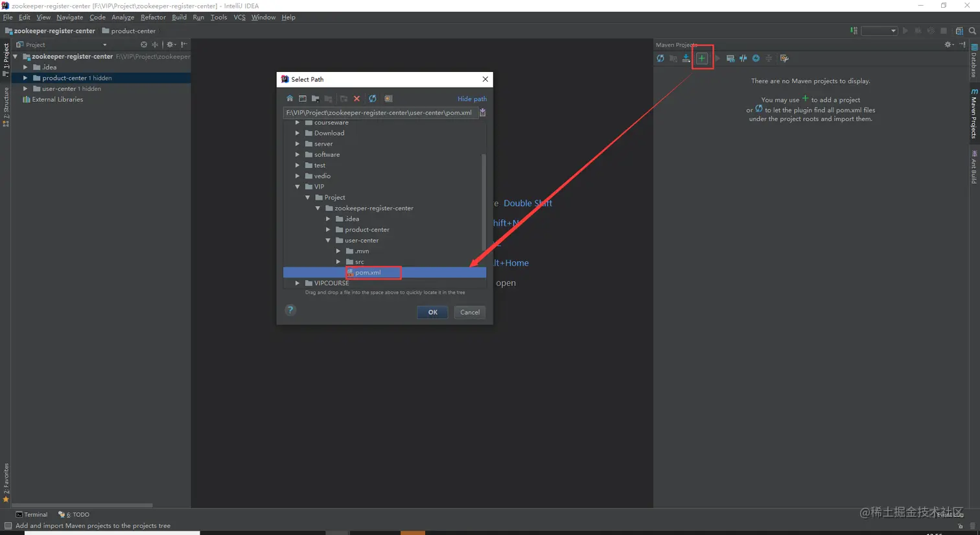Click the Home directory icon in Select Path
The height and width of the screenshot is (535, 980).
point(290,99)
